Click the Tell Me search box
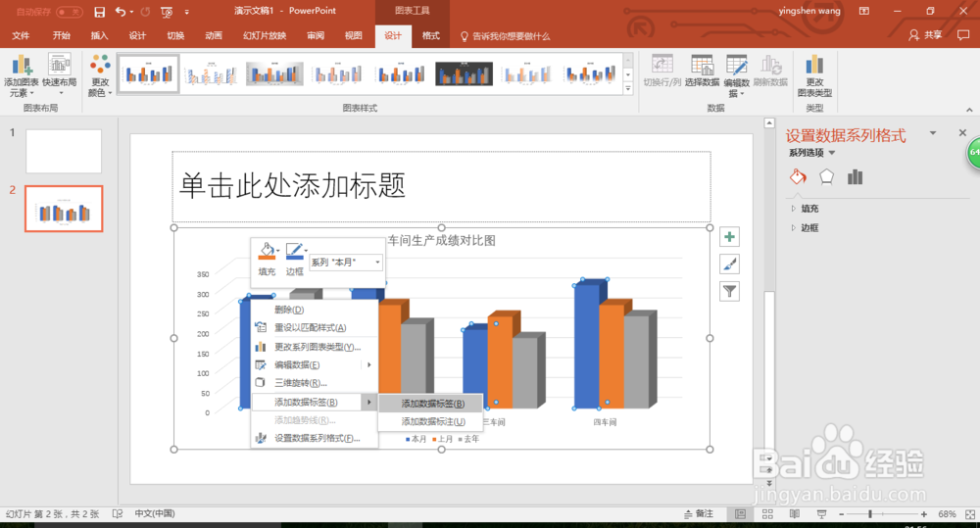This screenshot has width=980, height=528. coord(505,36)
